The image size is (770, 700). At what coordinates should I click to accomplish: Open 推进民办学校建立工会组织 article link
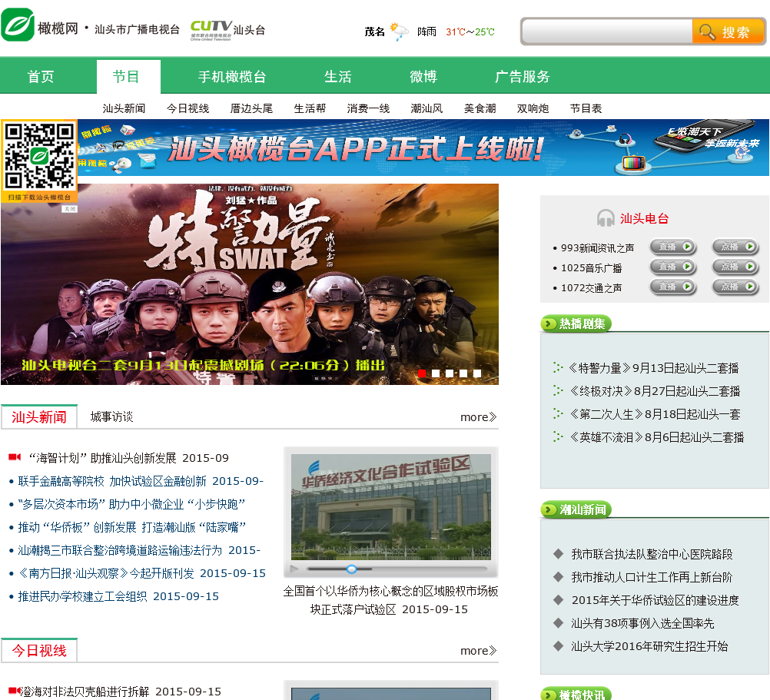pyautogui.click(x=118, y=596)
